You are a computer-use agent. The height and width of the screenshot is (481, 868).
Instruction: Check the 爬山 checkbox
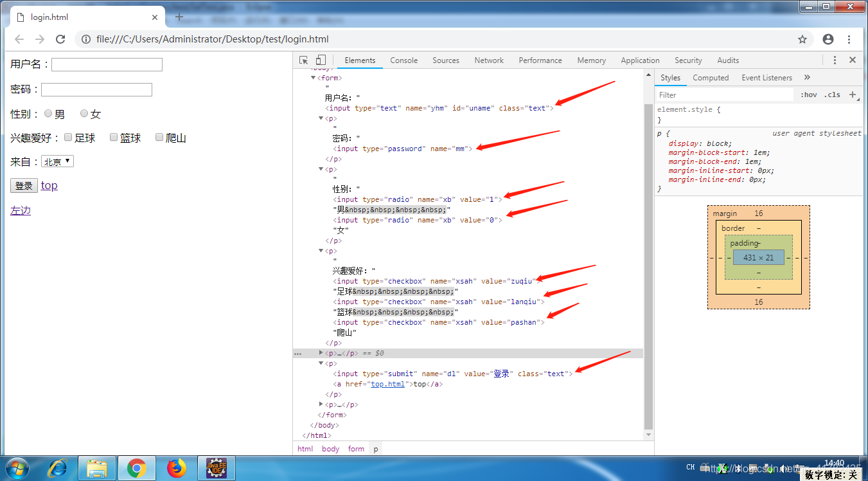(x=159, y=137)
